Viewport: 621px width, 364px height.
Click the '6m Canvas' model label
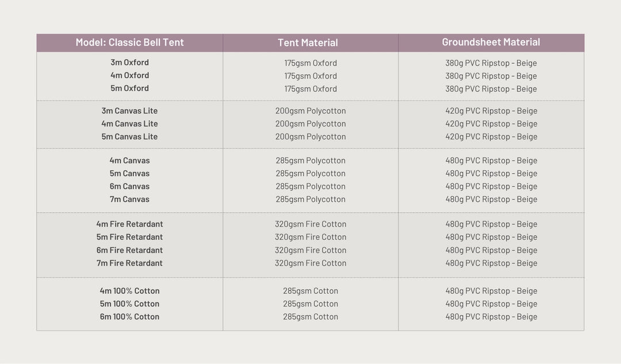[129, 186]
